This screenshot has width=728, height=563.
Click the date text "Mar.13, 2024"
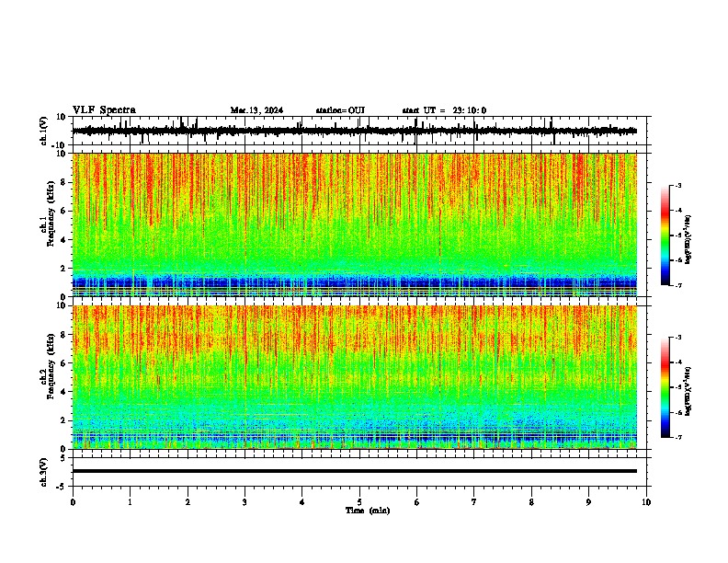(256, 110)
